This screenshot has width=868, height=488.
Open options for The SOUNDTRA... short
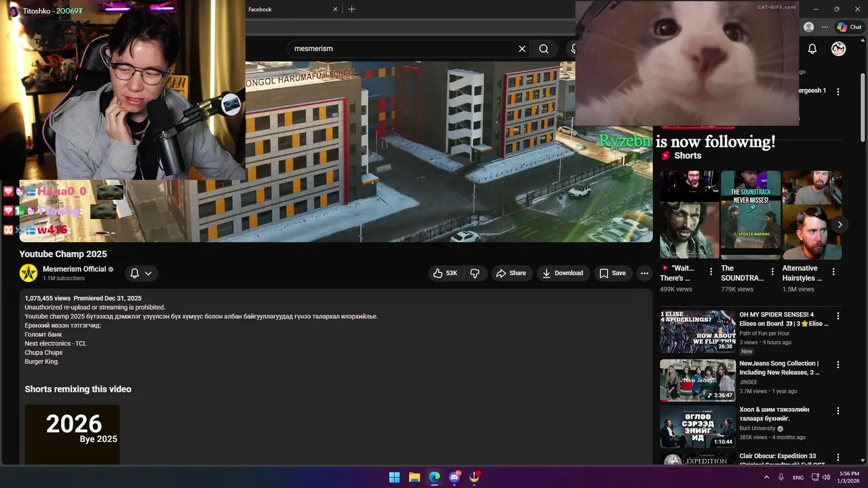[x=772, y=271]
